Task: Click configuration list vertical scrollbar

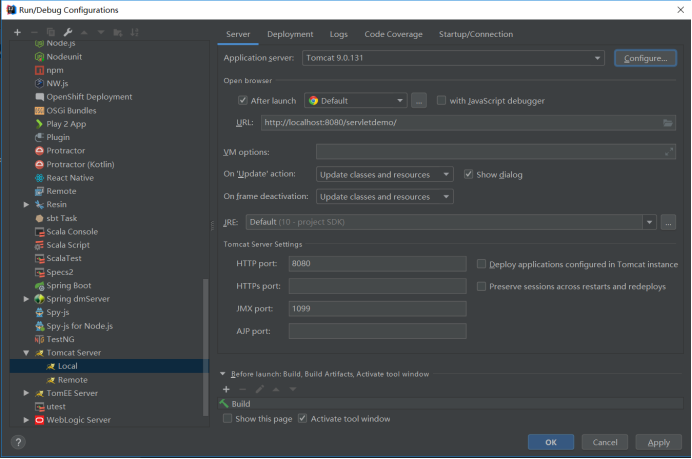Action: (x=205, y=347)
